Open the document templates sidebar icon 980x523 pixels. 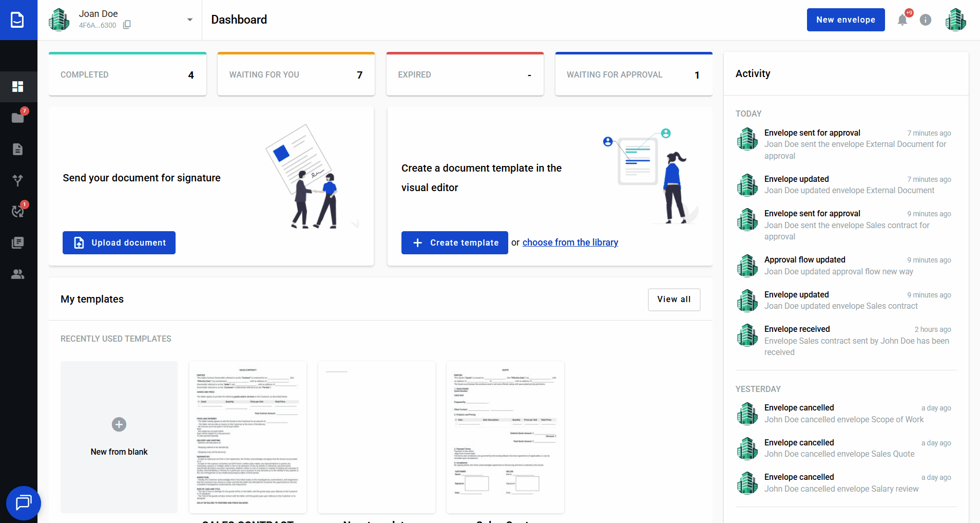click(x=18, y=149)
